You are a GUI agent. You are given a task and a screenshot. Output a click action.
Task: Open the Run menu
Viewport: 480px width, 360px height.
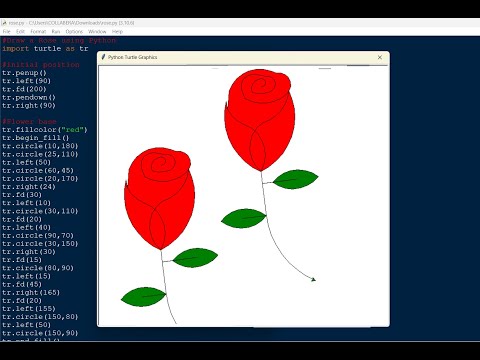[x=56, y=32]
